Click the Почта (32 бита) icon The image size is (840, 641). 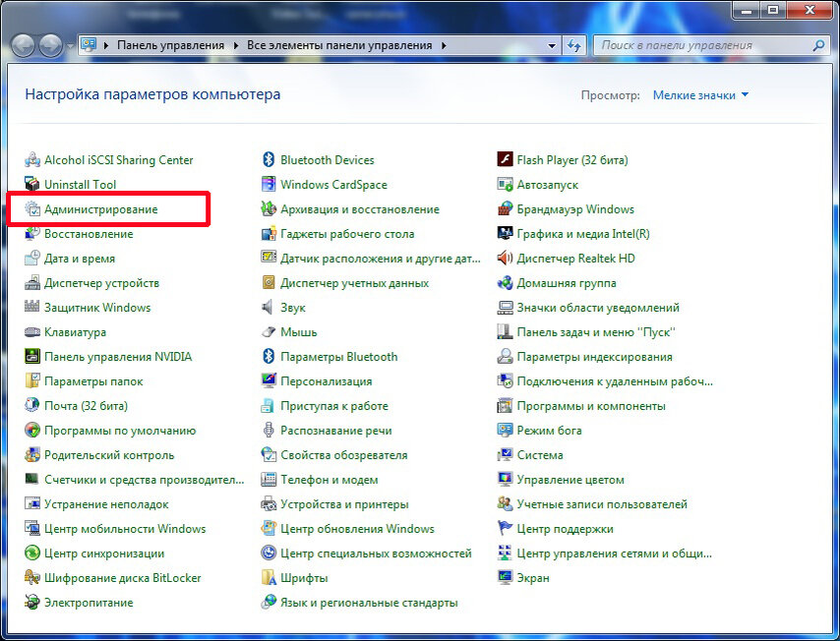pos(32,405)
